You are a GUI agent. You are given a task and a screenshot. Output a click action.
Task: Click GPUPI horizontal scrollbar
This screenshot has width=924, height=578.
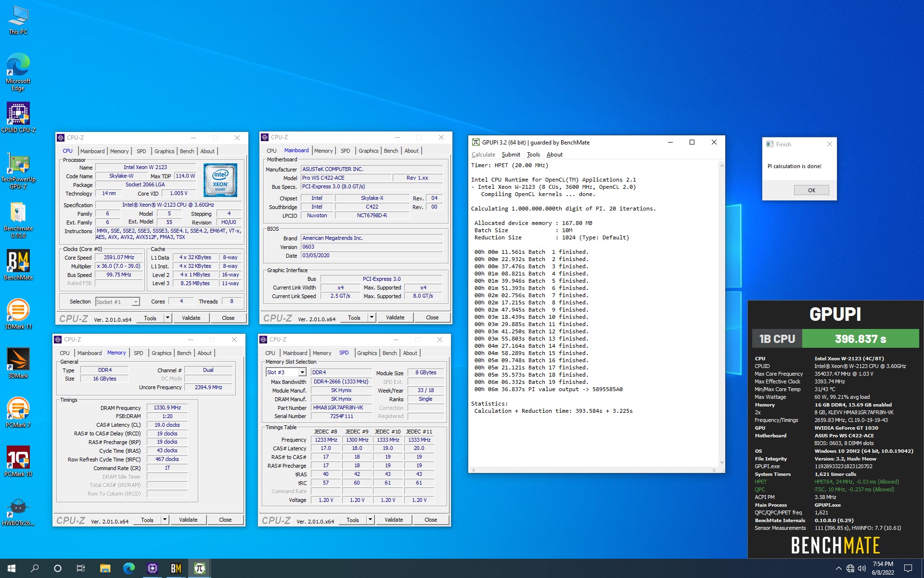(x=594, y=470)
